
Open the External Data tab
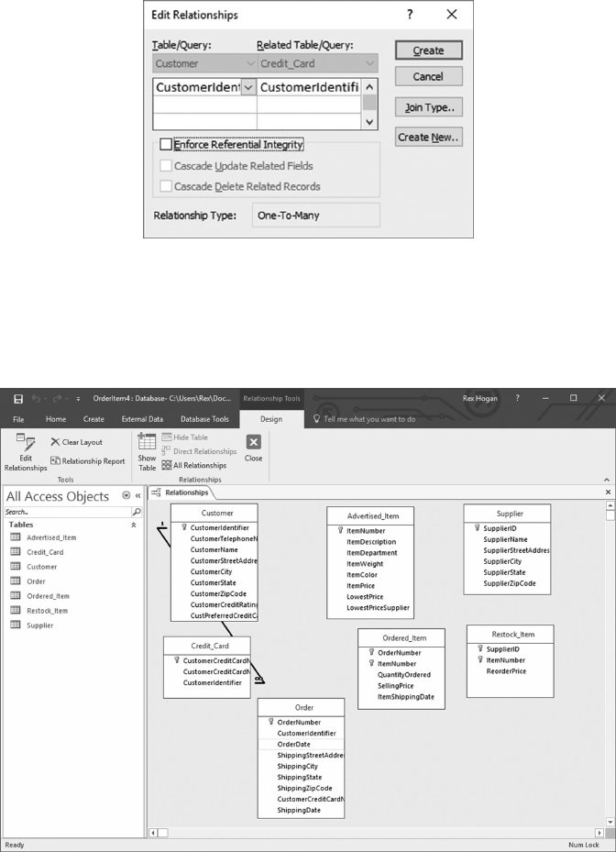[x=142, y=419]
